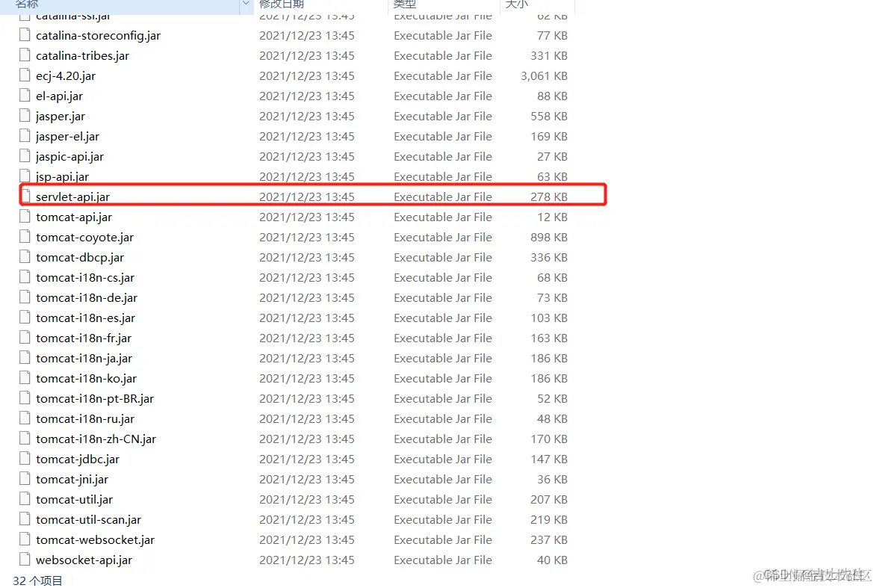The width and height of the screenshot is (877, 588).
Task: Select the file name tomcat-i18n-de.jar
Action: click(x=87, y=297)
